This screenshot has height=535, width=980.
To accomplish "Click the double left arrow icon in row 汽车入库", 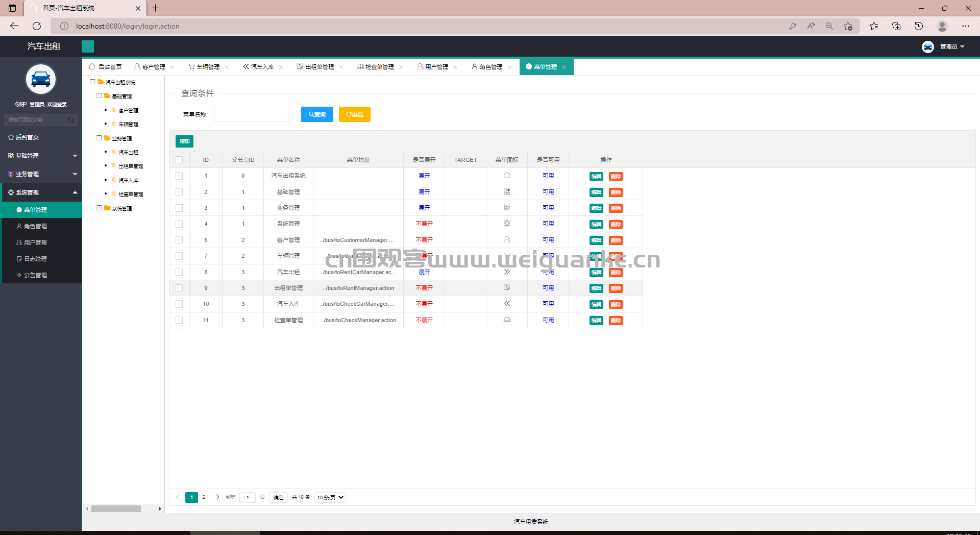I will click(x=507, y=304).
